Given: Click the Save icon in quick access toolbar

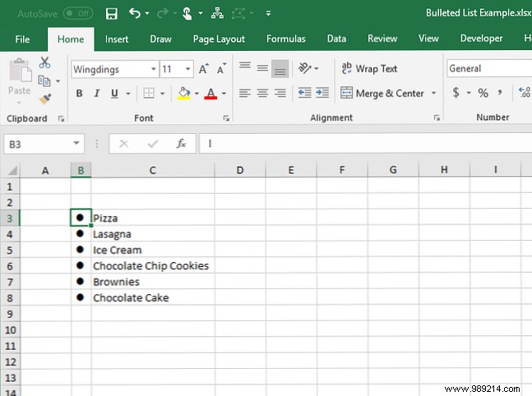Looking at the screenshot, I should click(112, 14).
